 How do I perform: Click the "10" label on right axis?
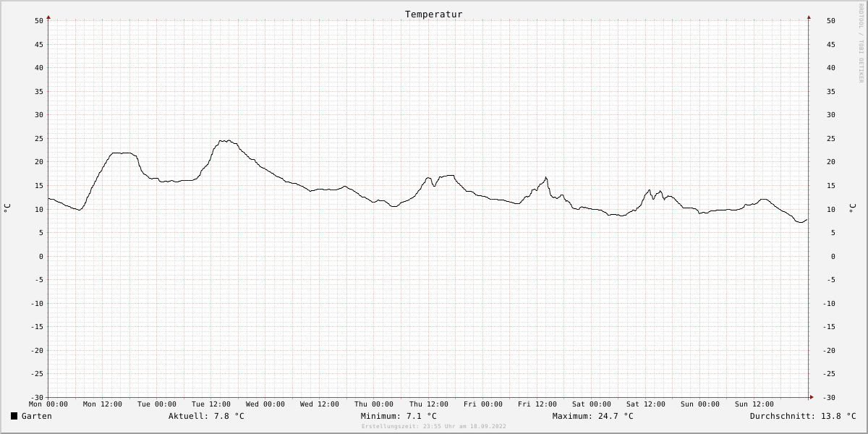(x=831, y=210)
